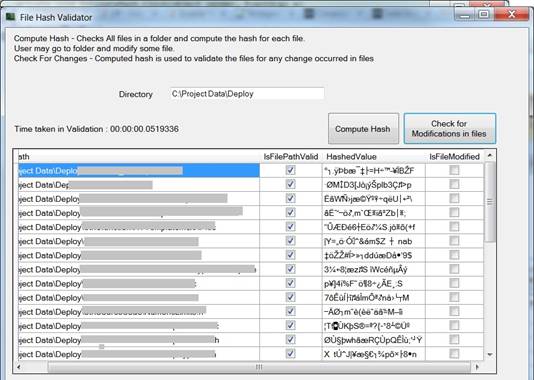This screenshot has height=380, width=534.
Task: Select the hash cell containing UKþS
Action: point(374,326)
